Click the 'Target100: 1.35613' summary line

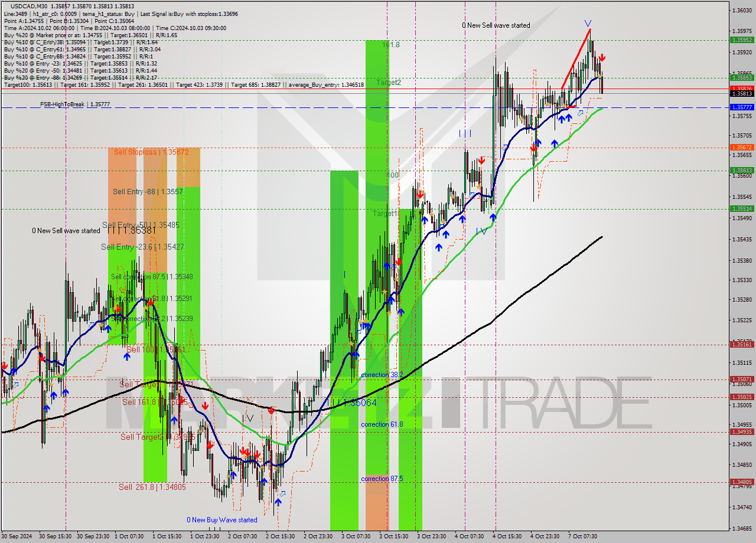pos(184,85)
